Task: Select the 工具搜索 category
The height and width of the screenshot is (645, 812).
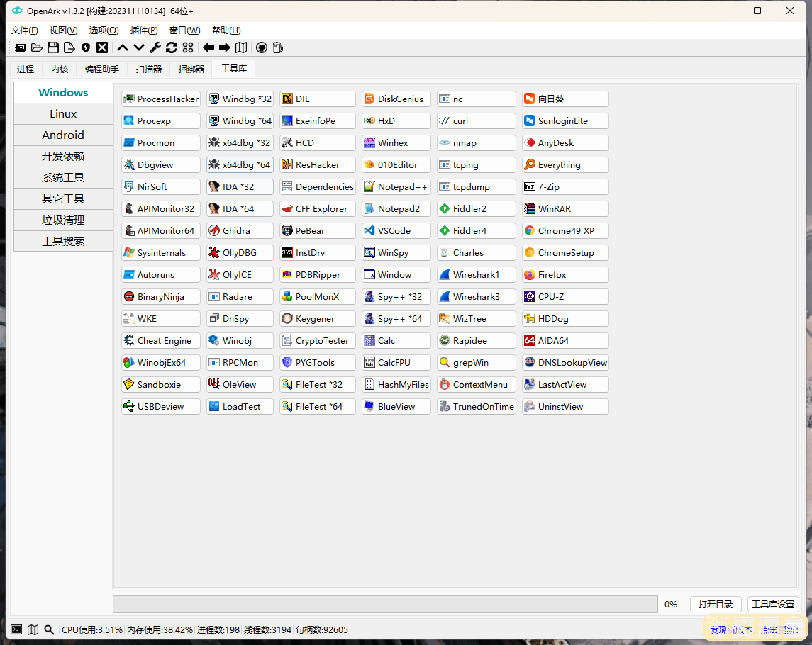Action: 63,241
